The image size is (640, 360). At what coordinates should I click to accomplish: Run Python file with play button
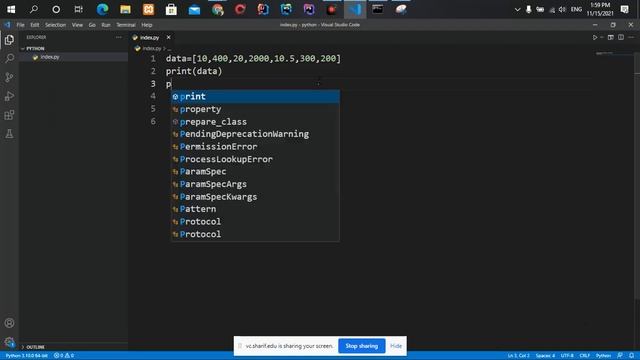595,37
